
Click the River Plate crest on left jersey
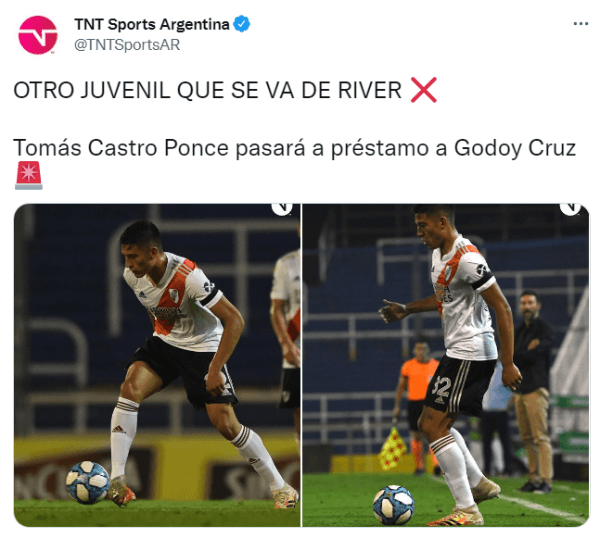(x=174, y=295)
